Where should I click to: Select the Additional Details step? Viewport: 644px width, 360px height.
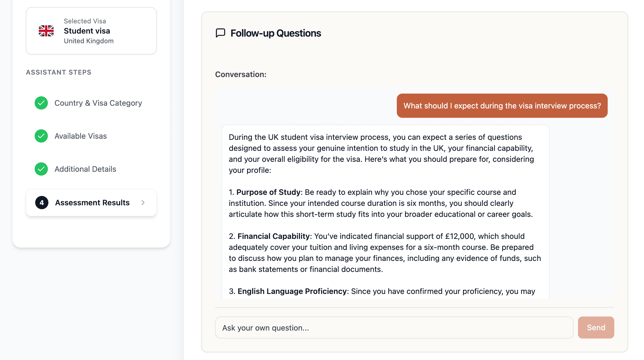pyautogui.click(x=85, y=169)
